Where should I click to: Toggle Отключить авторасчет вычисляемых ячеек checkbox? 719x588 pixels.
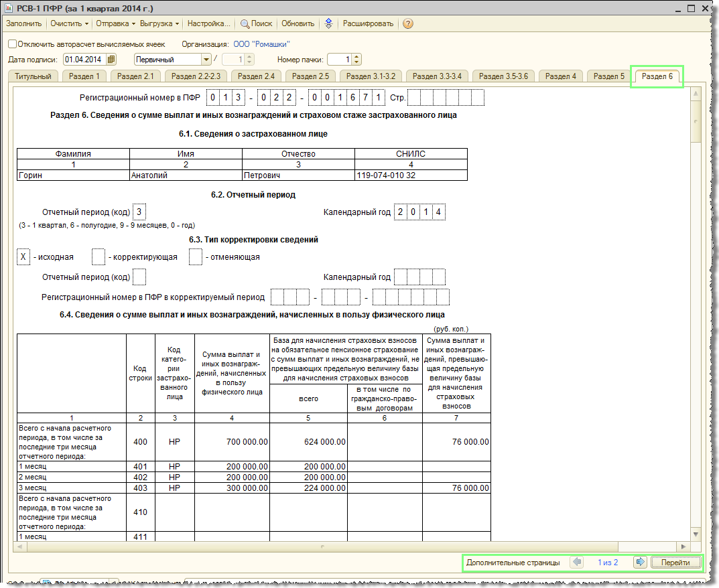(x=12, y=44)
